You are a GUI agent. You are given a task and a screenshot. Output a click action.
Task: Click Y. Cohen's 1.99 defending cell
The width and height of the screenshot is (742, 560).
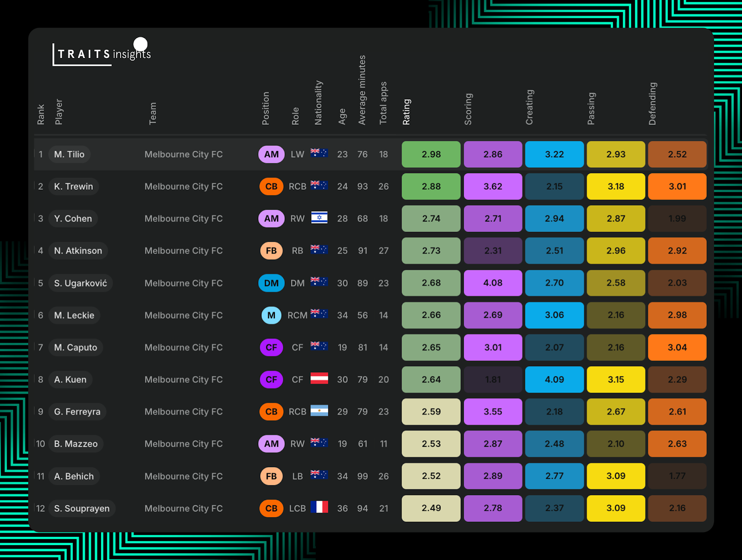point(678,219)
